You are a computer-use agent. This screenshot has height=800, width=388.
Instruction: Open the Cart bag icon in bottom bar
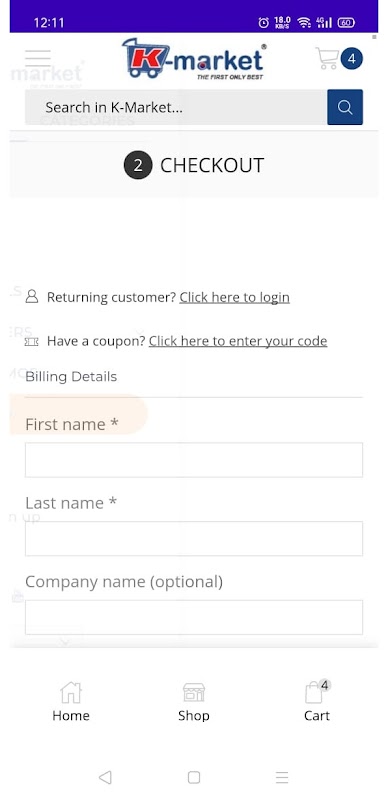pyautogui.click(x=316, y=692)
